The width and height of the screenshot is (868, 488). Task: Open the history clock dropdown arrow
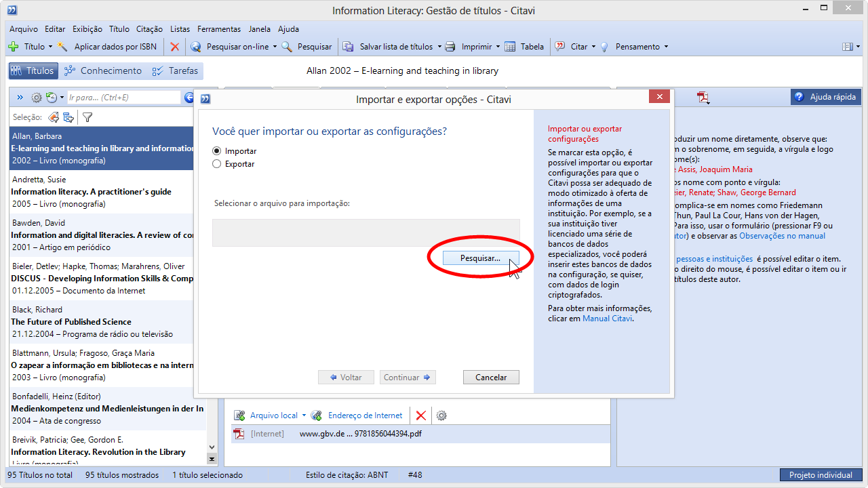click(62, 98)
